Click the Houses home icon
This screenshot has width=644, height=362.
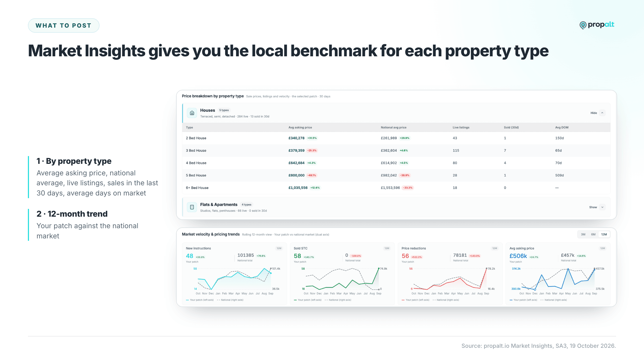point(192,113)
